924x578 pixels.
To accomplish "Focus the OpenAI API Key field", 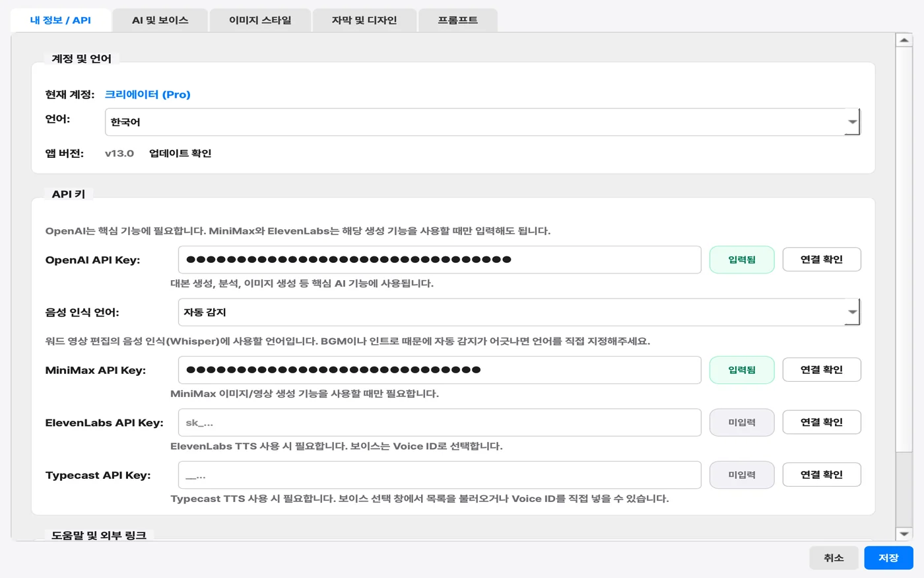I will (440, 260).
